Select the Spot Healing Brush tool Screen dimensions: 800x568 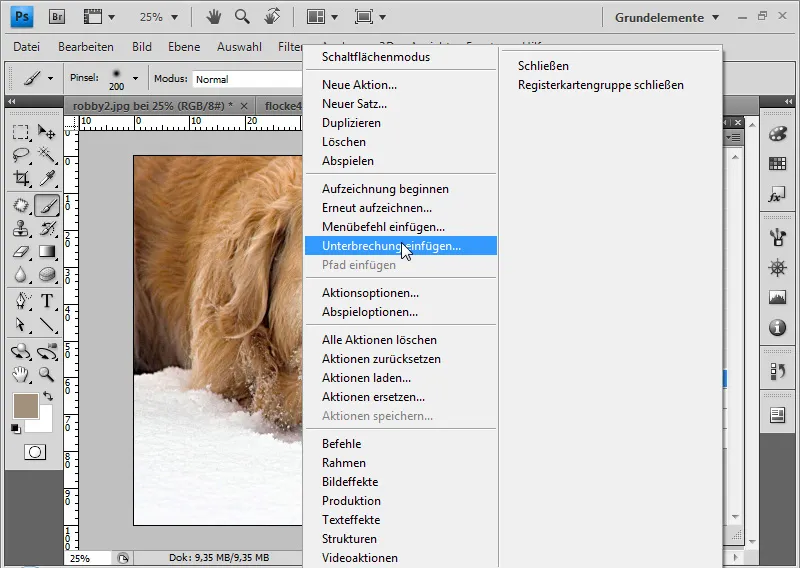coord(20,206)
